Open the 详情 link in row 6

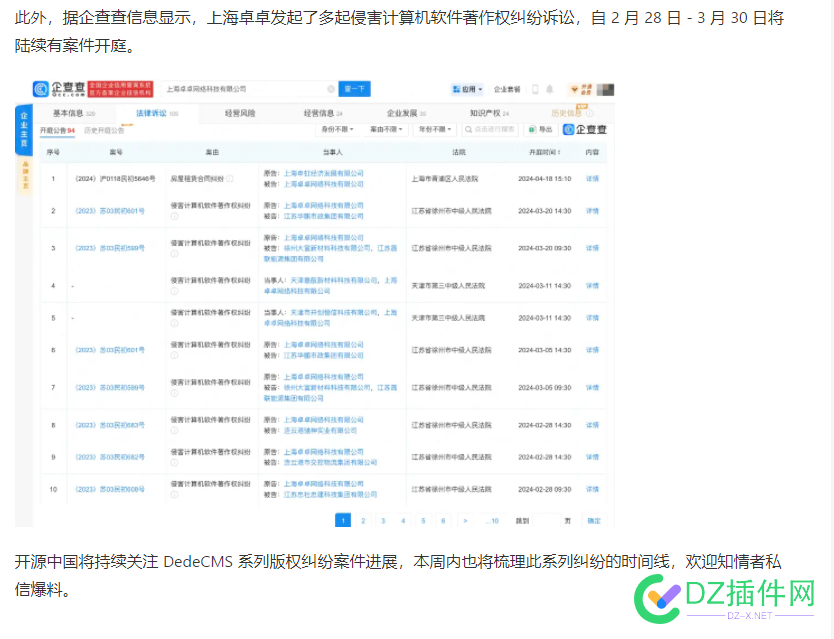[592, 350]
